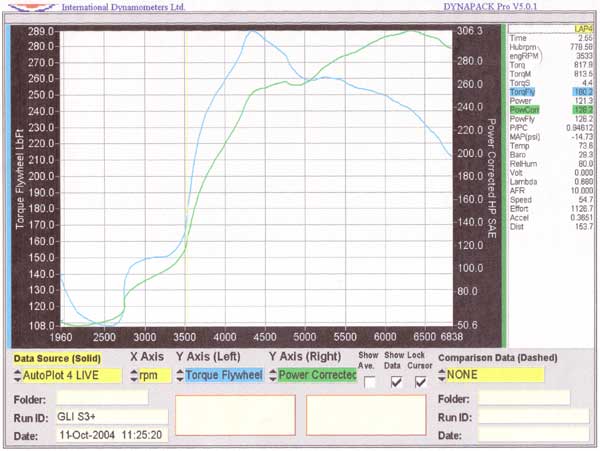Click the stepper arrows beside Power Corrected
This screenshot has width=600, height=451.
[272, 375]
